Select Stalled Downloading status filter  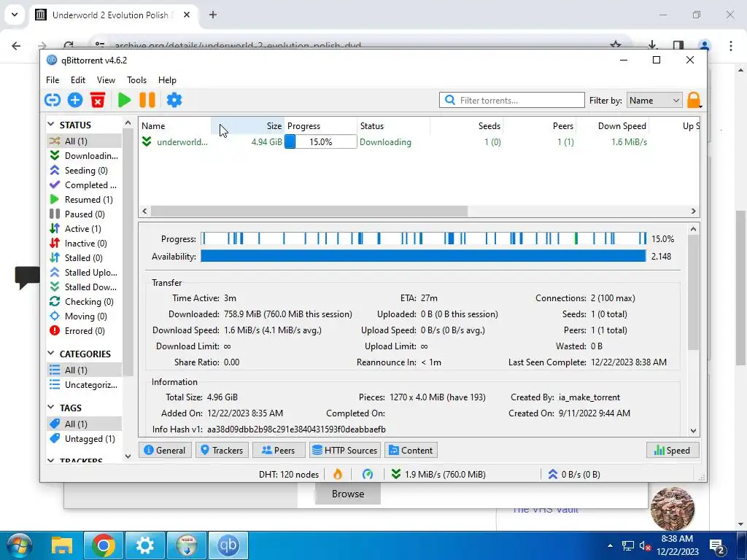tap(84, 287)
